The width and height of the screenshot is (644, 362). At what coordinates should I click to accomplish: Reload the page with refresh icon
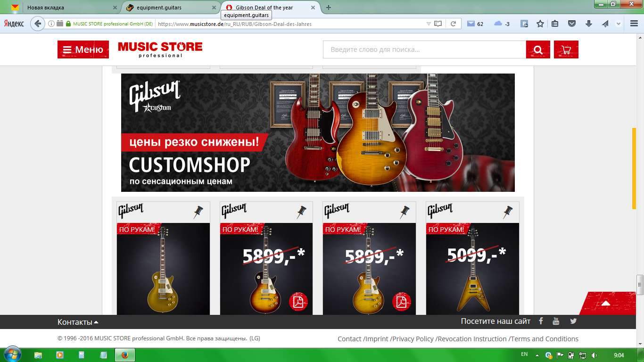(x=453, y=24)
